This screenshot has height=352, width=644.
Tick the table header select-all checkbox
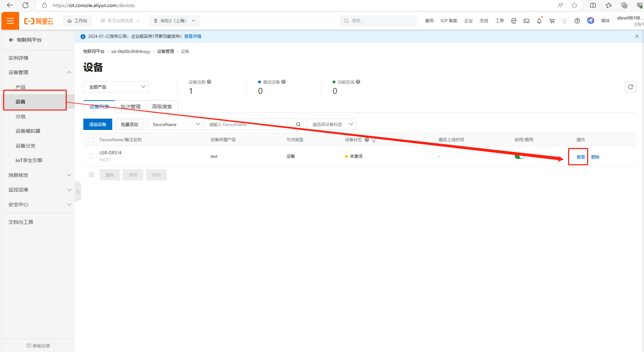coord(91,140)
